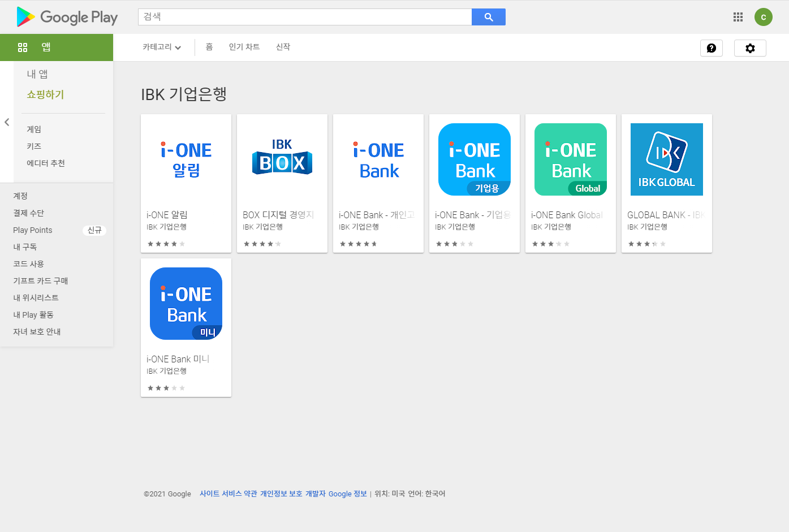Focus the 검색 search field
This screenshot has width=789, height=532.
pyautogui.click(x=305, y=17)
